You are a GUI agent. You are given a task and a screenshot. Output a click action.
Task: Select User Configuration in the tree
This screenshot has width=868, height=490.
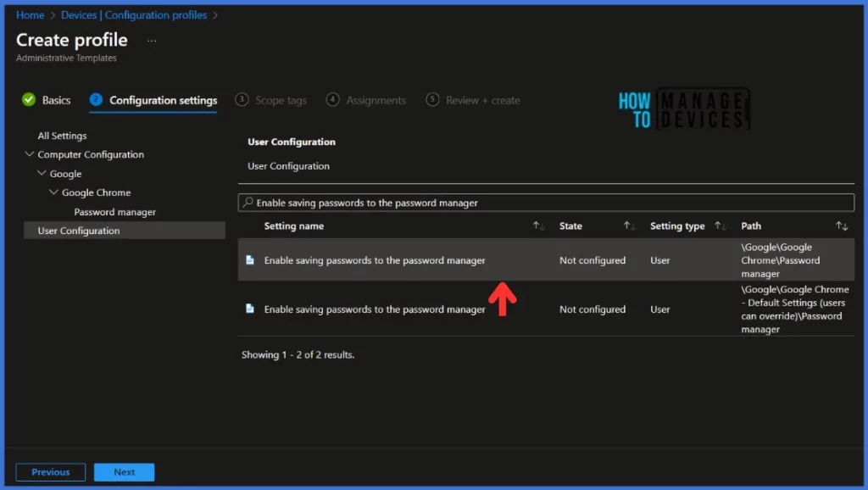tap(125, 231)
